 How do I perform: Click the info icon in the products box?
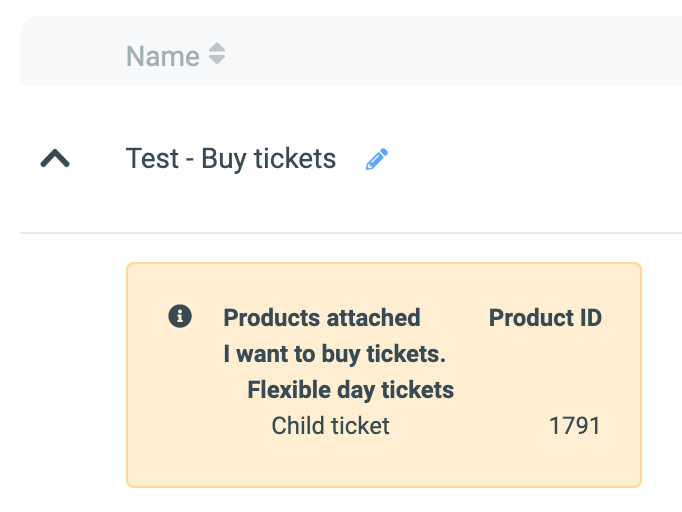[180, 317]
